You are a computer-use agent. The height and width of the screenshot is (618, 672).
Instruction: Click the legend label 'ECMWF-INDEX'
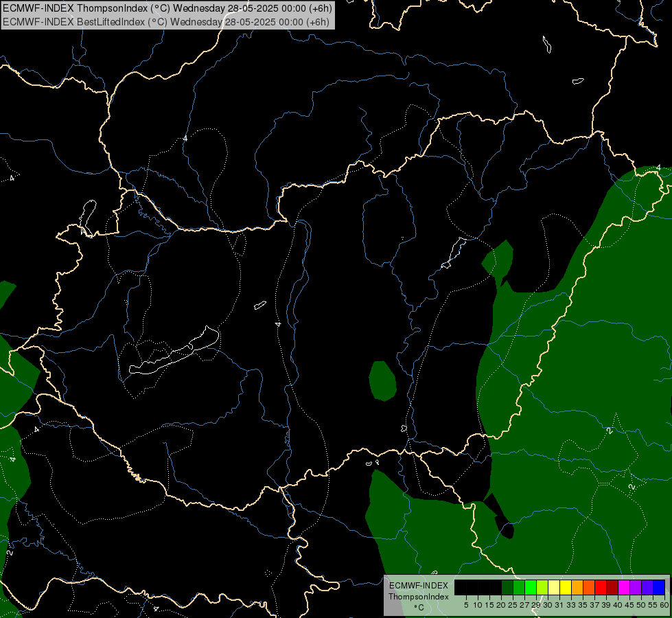(419, 586)
